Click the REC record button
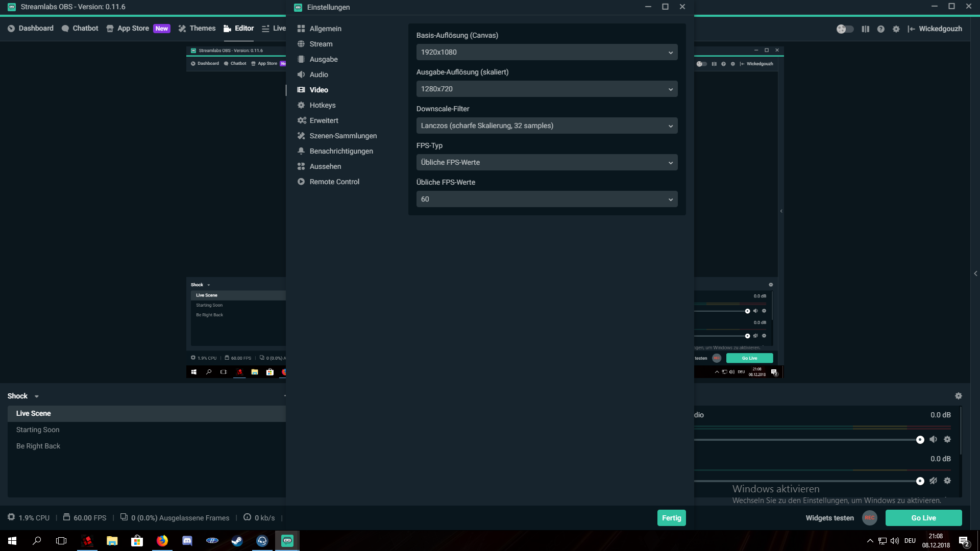The image size is (980, 551). pyautogui.click(x=869, y=518)
